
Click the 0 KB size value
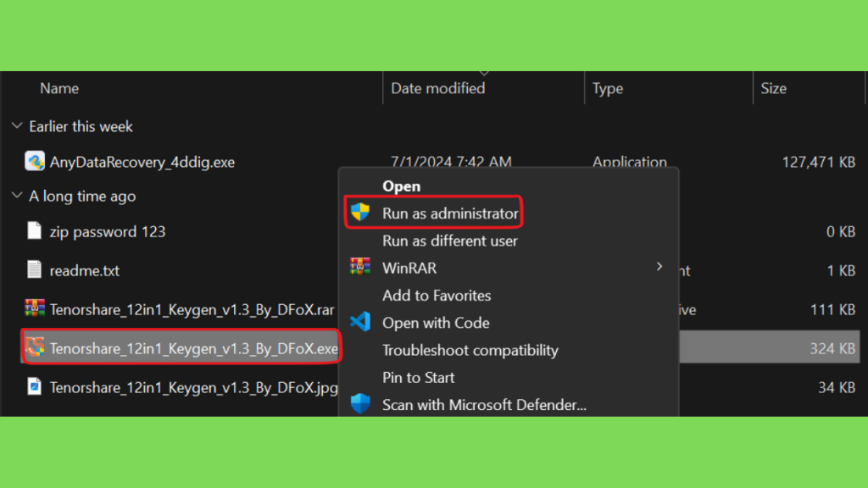pyautogui.click(x=840, y=232)
